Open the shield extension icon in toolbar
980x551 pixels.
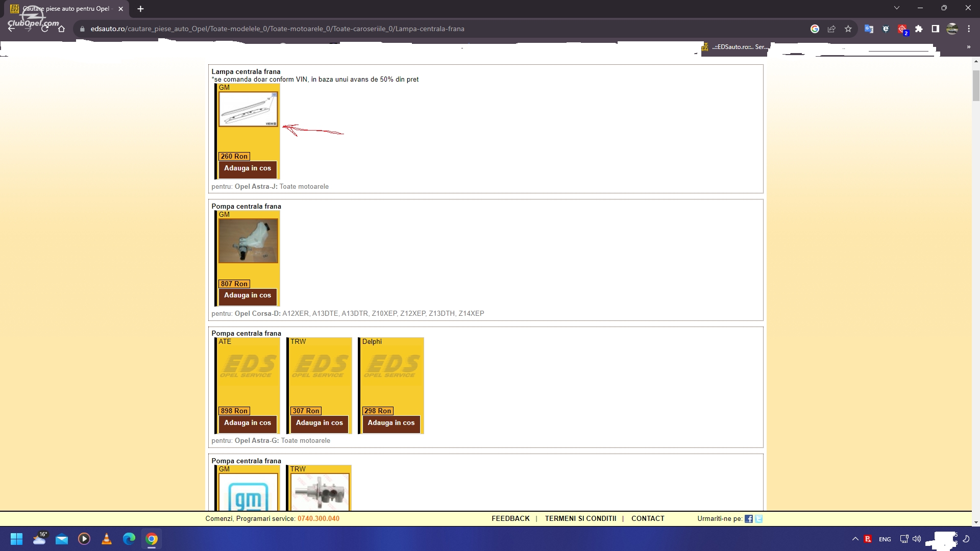[x=886, y=29]
